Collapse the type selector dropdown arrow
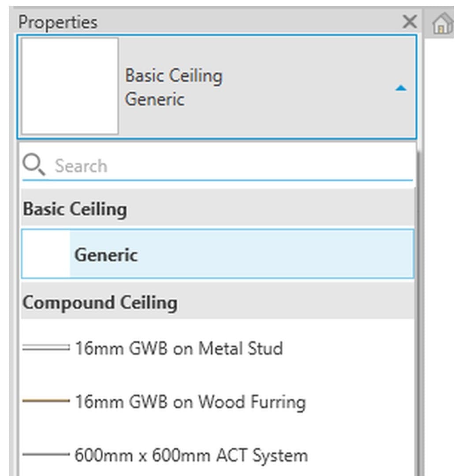This screenshot has height=476, width=463. pyautogui.click(x=401, y=88)
